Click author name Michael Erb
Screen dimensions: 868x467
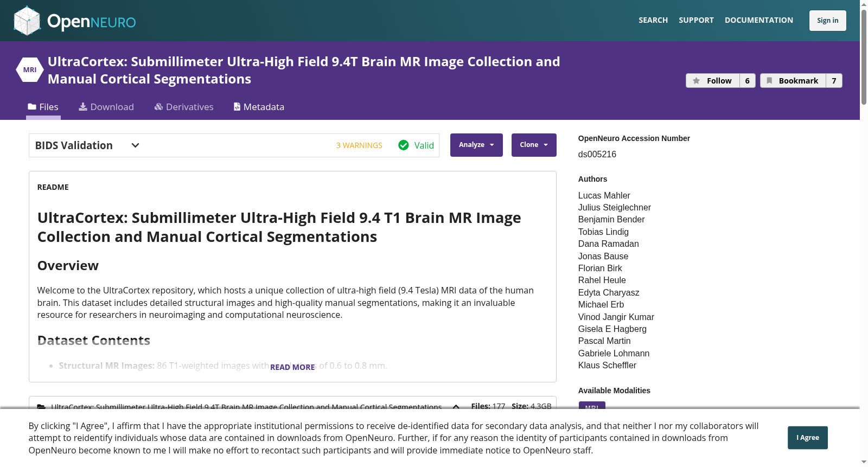pyautogui.click(x=601, y=304)
